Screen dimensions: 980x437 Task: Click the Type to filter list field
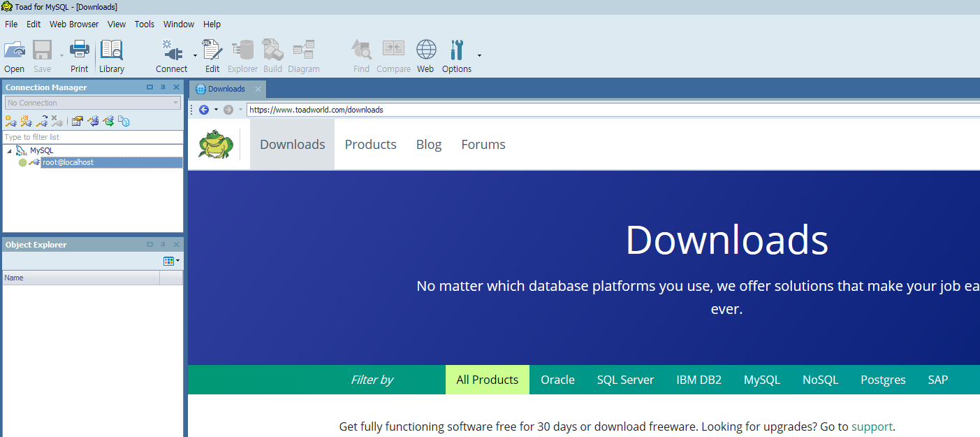(x=92, y=137)
